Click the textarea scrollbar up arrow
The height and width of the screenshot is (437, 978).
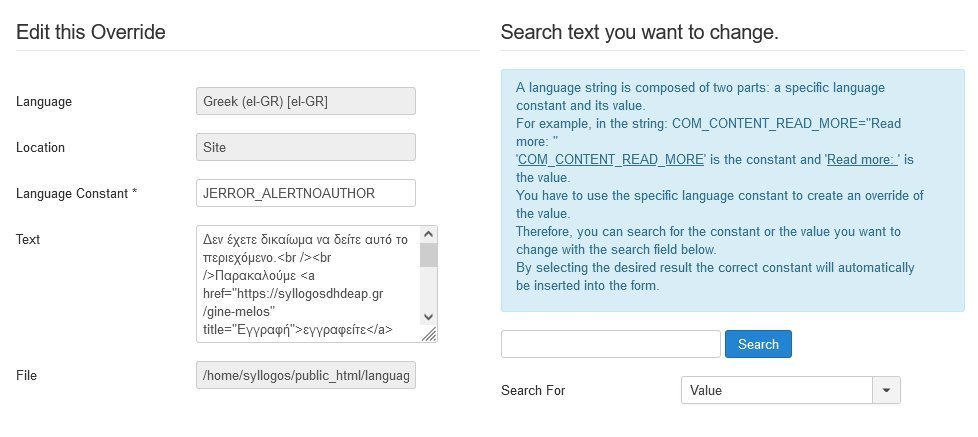pyautogui.click(x=428, y=234)
